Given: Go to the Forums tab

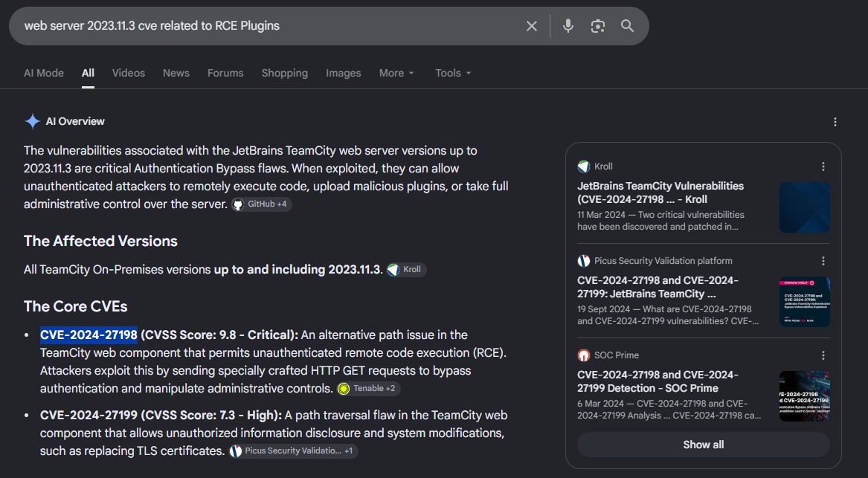Looking at the screenshot, I should pyautogui.click(x=225, y=73).
